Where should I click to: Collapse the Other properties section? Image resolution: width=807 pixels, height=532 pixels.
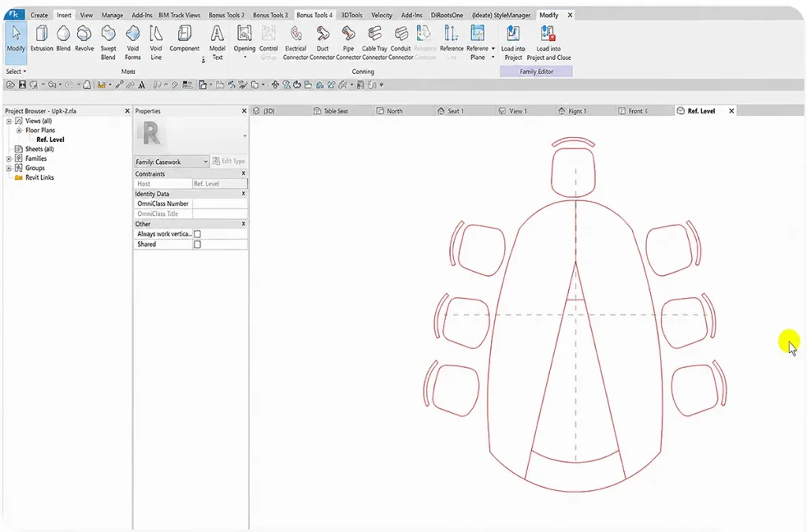(244, 224)
